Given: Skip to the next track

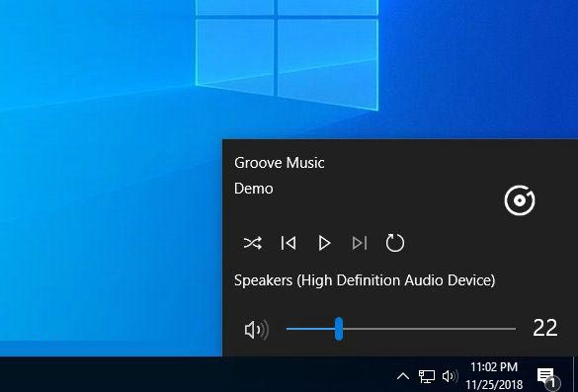Looking at the screenshot, I should click(x=360, y=243).
